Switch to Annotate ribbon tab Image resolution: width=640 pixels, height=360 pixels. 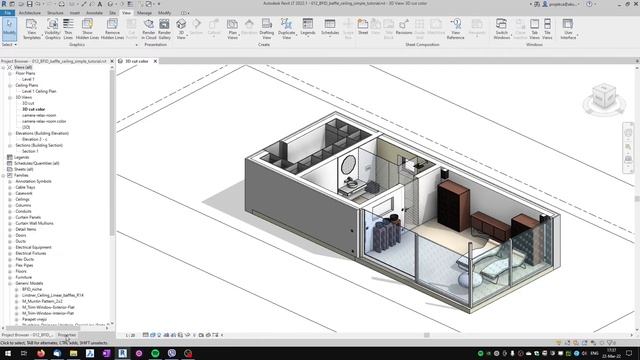pos(94,13)
